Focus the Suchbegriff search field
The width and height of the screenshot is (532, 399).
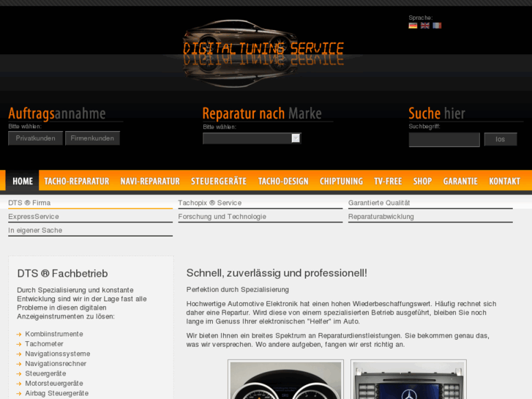pyautogui.click(x=444, y=140)
